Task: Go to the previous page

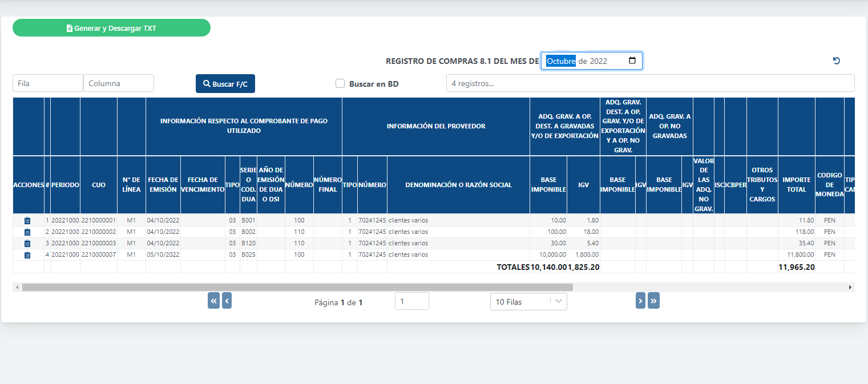Action: coord(227,301)
